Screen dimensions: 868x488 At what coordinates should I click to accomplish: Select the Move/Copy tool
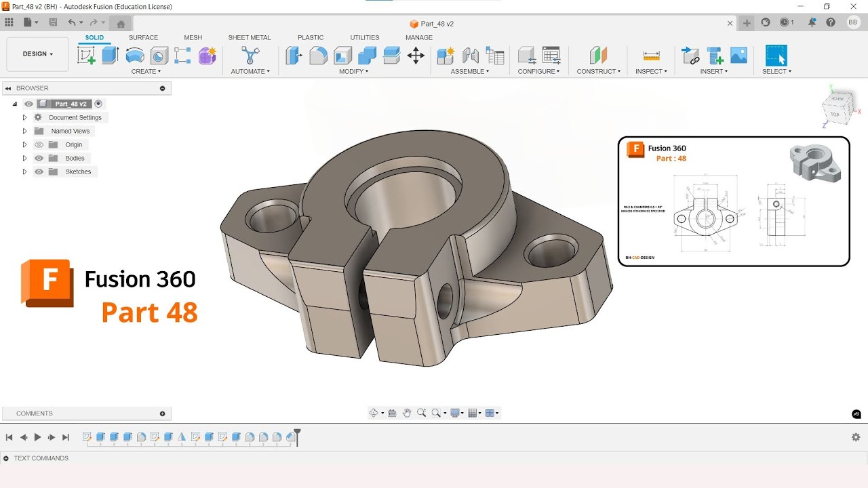coord(416,56)
